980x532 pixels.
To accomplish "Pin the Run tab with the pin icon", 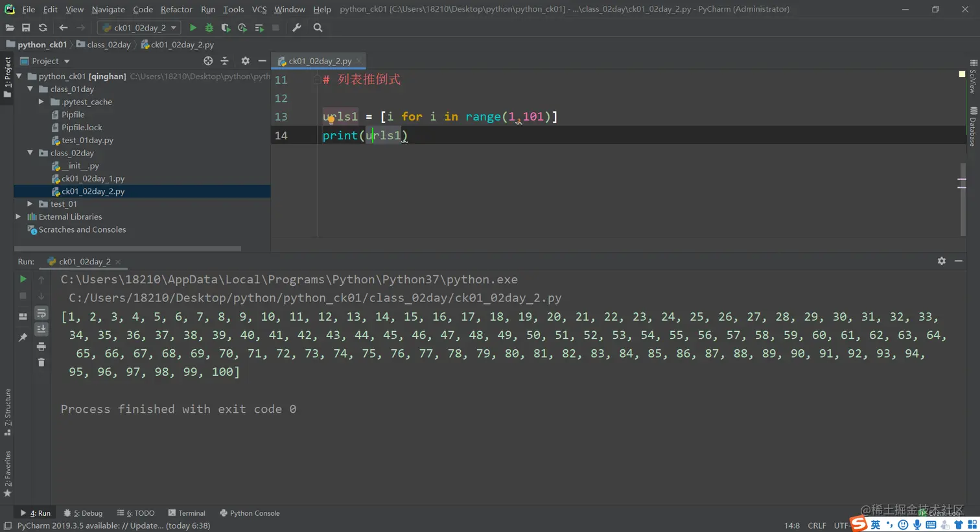I will click(23, 338).
